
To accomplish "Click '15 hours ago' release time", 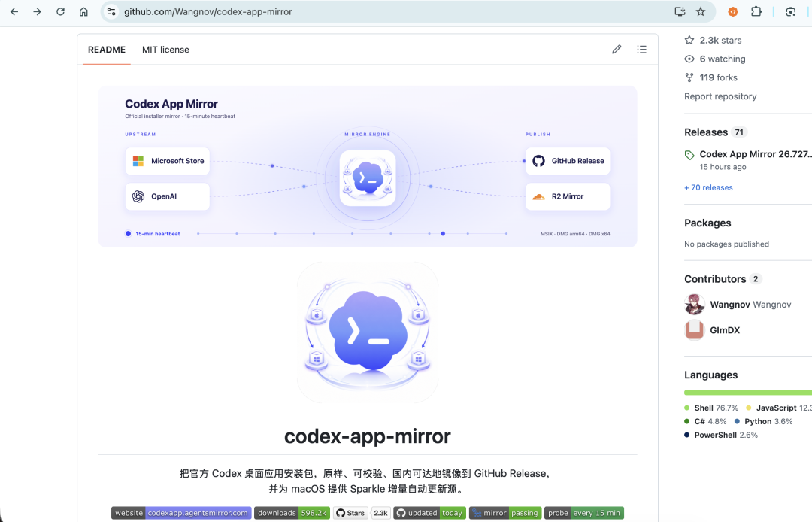I will (x=723, y=167).
